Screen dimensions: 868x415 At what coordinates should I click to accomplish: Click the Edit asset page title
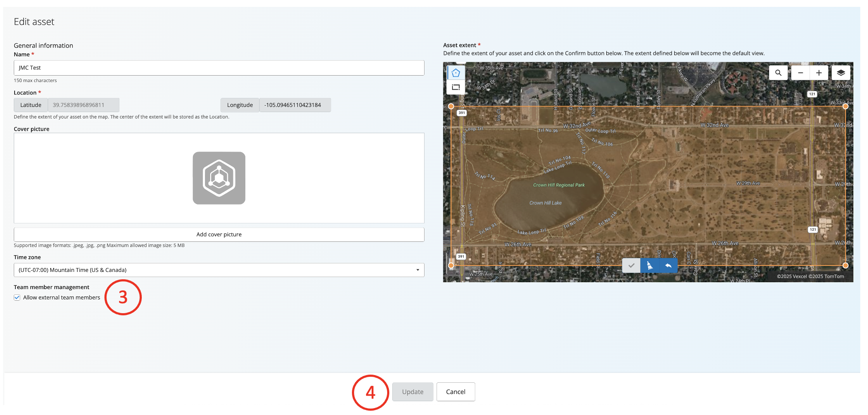point(34,21)
